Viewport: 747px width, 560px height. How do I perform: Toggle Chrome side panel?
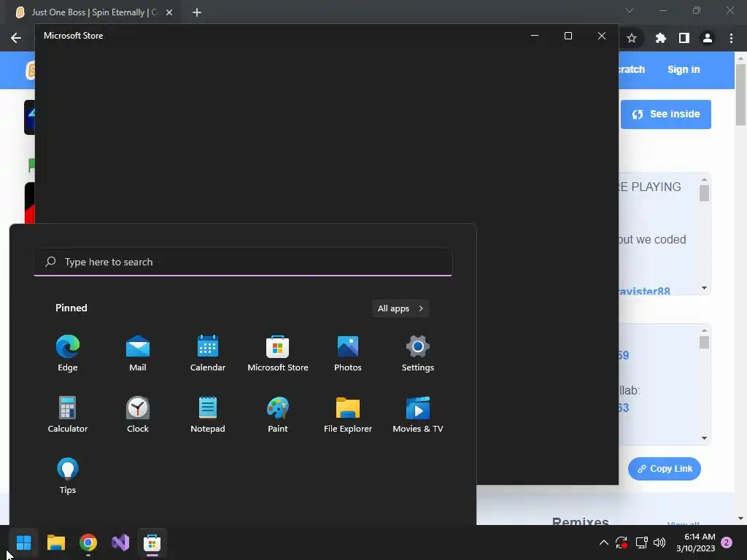(x=684, y=38)
